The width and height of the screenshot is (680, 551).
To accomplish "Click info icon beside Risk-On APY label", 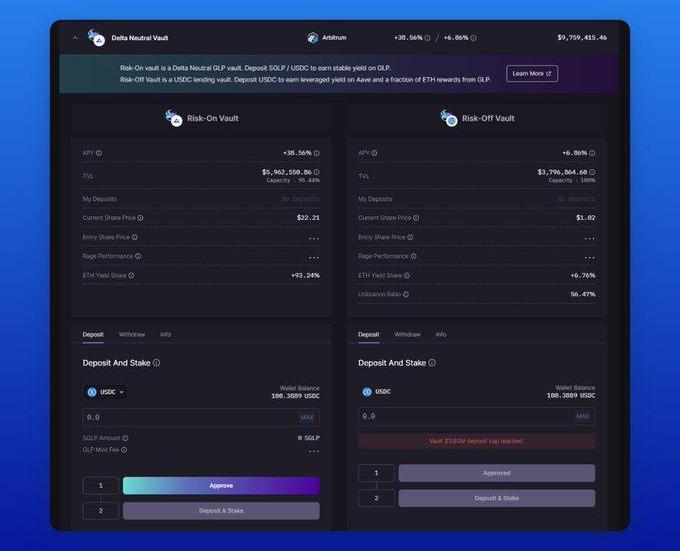I will 99,153.
